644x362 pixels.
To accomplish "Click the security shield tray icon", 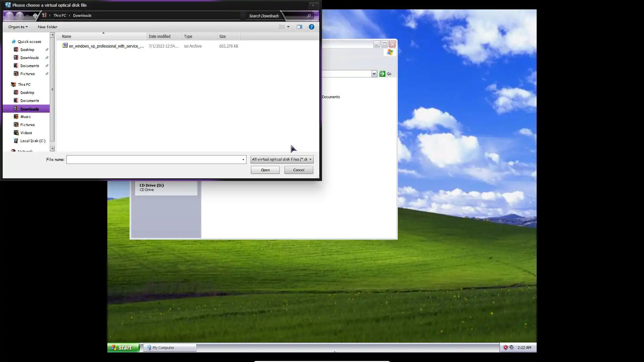I will (x=505, y=348).
